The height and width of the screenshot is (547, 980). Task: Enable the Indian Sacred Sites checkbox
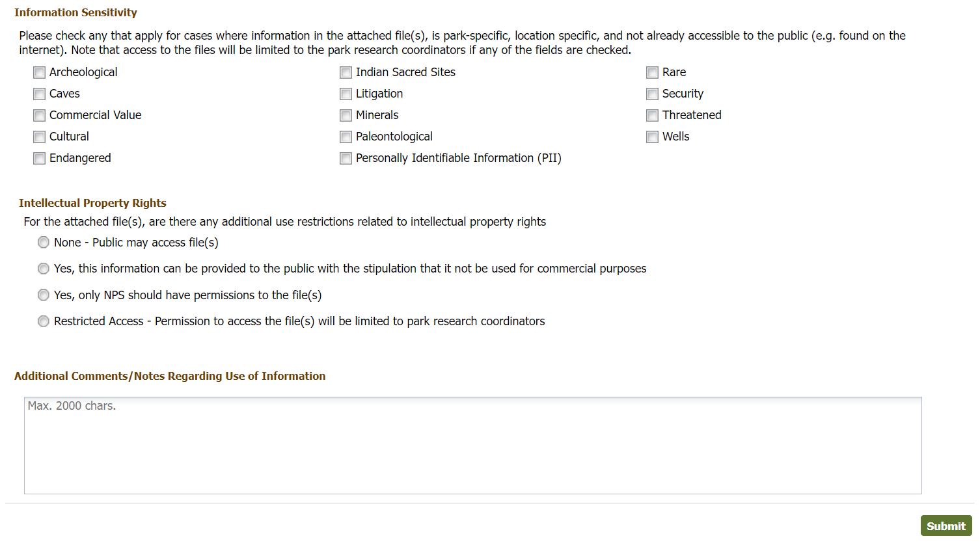[346, 72]
